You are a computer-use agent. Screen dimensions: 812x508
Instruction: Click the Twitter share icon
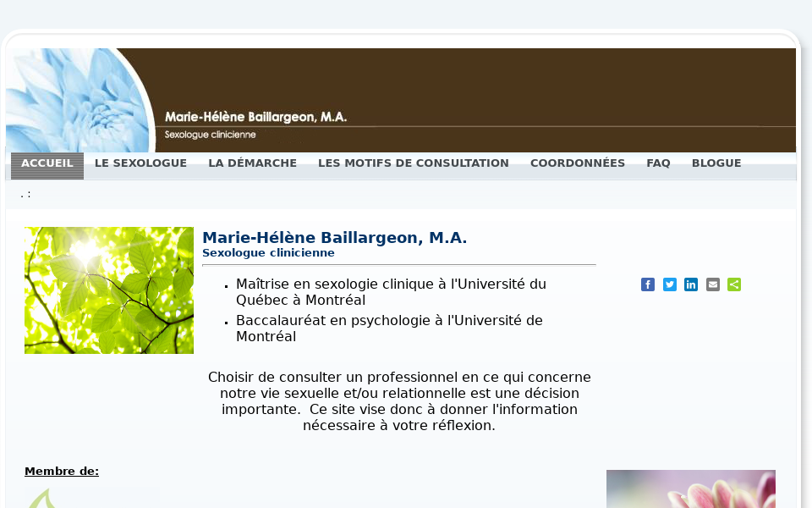[x=670, y=284]
